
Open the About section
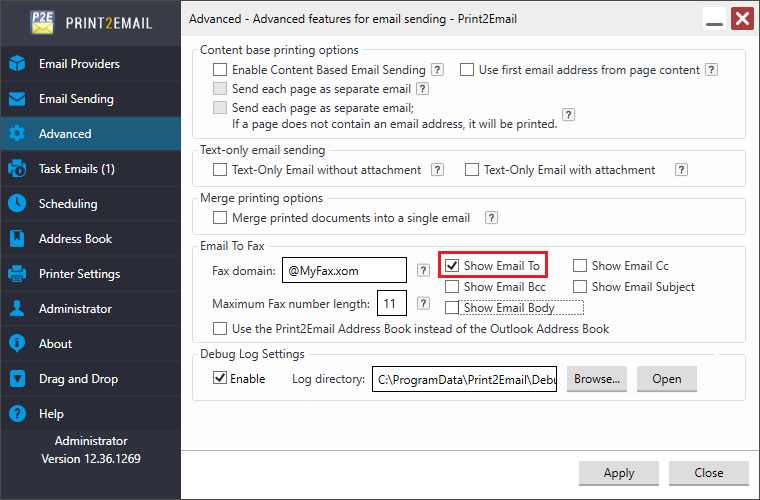pyautogui.click(x=55, y=344)
